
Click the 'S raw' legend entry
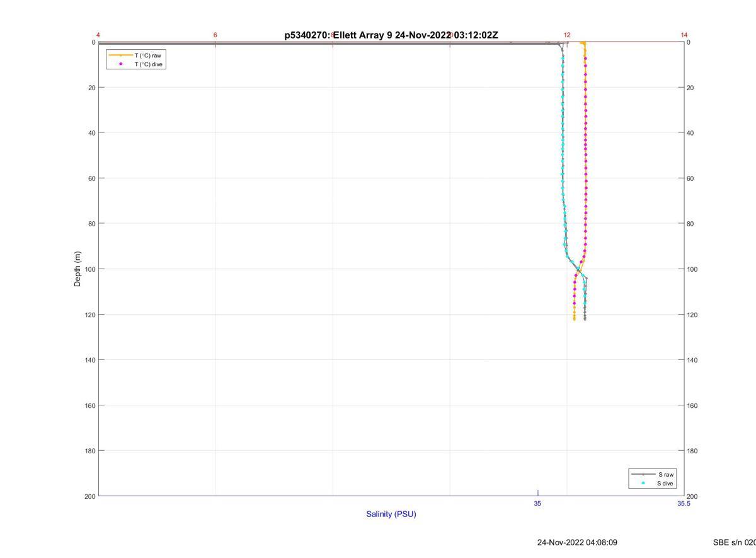click(x=667, y=474)
